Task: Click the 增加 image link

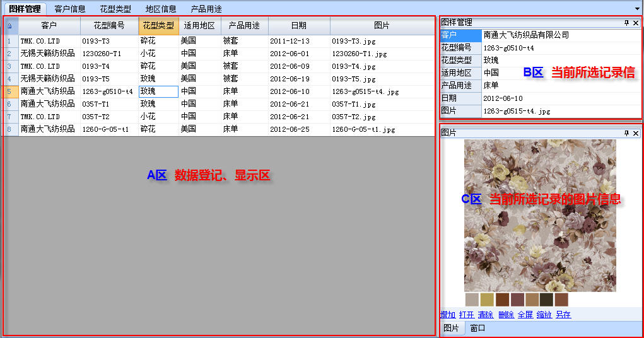Action: 448,315
